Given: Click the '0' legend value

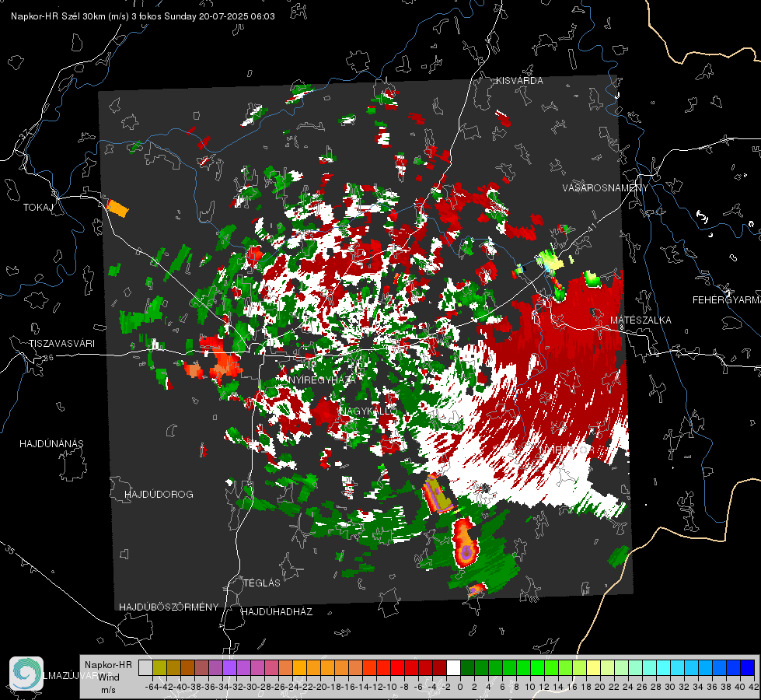Looking at the screenshot, I should [460, 687].
